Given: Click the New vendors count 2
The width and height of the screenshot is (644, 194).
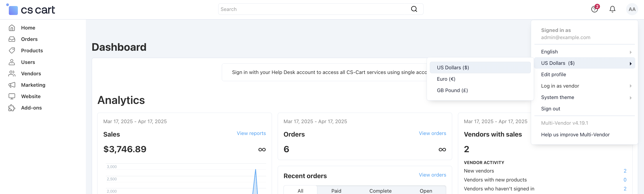Looking at the screenshot, I should [x=625, y=171].
